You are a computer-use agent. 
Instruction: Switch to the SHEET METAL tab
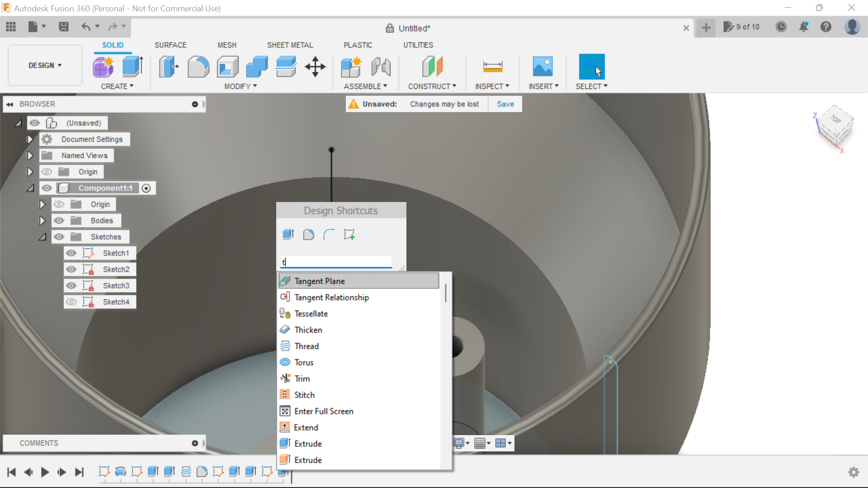tap(290, 45)
